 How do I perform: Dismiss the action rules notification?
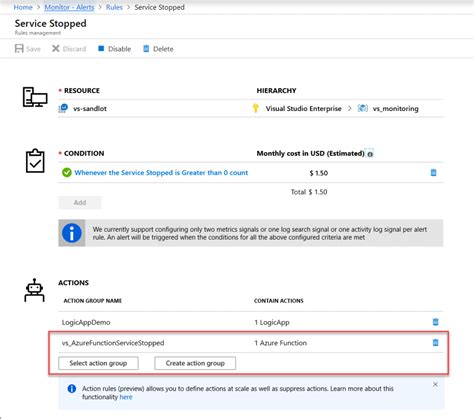pos(435,384)
